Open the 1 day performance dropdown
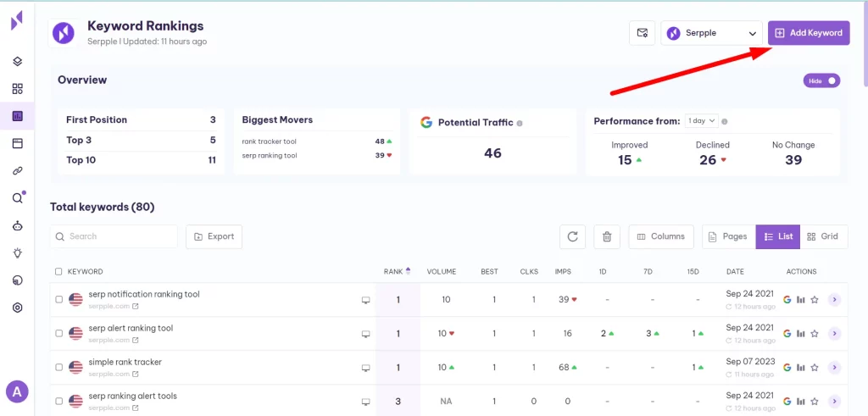 701,120
